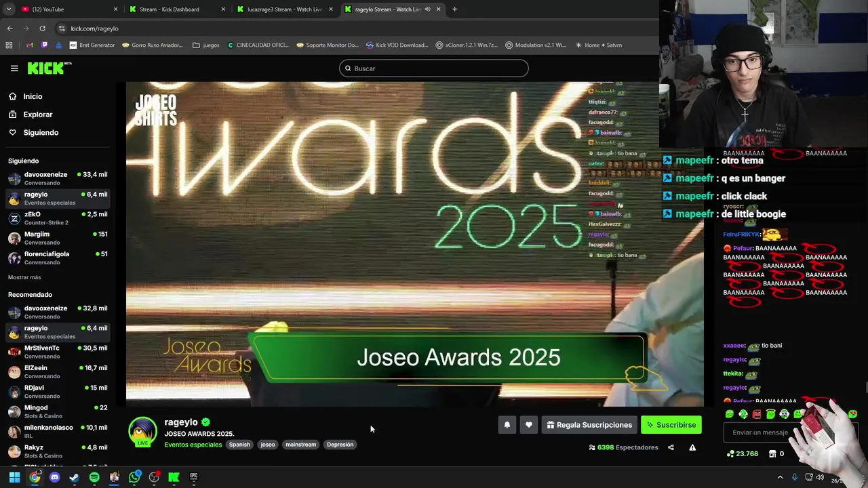Open Kick VOD Download bookmark

[397, 45]
